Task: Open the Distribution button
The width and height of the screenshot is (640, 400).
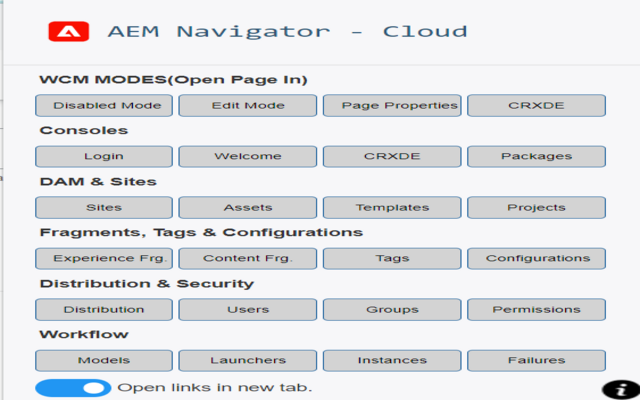Action: pos(104,309)
